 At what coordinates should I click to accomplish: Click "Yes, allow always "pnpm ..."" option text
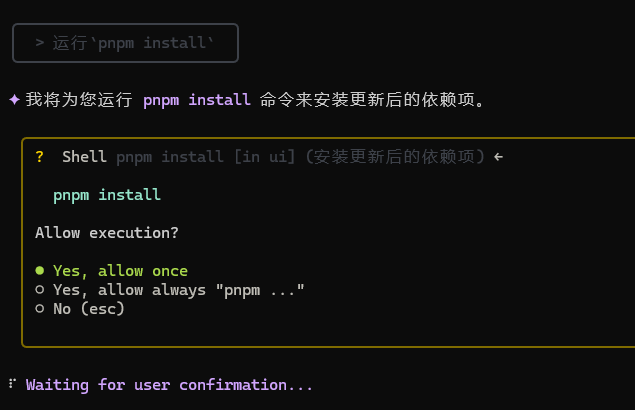[178, 290]
